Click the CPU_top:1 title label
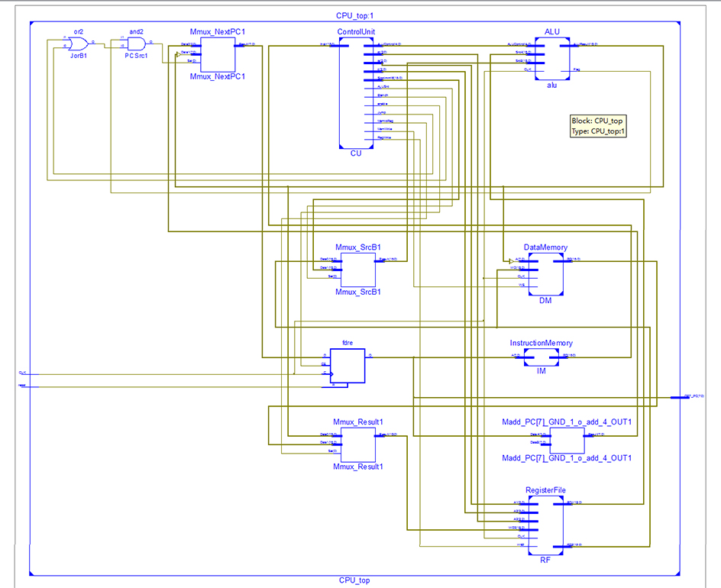This screenshot has height=588, width=721. (x=354, y=15)
